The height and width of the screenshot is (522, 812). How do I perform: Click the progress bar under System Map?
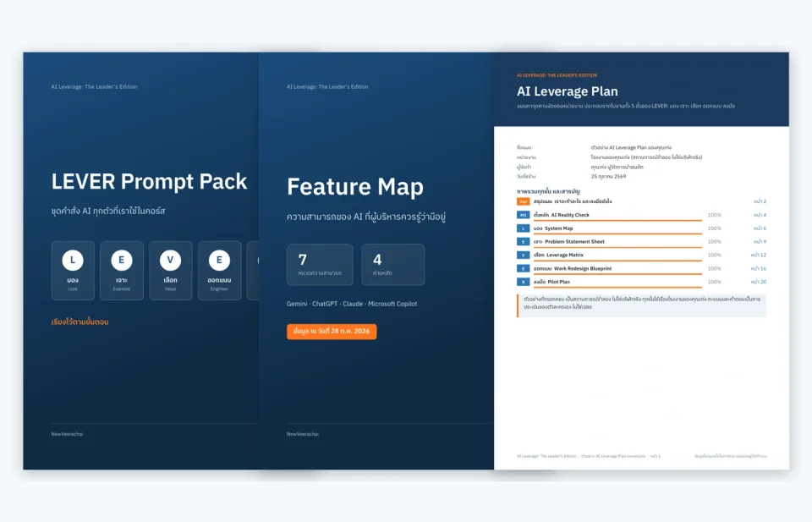[617, 234]
